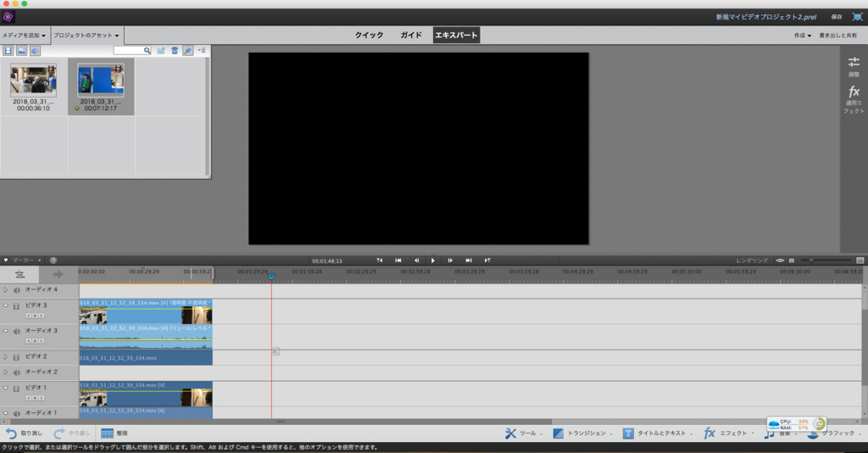Click the timeline zoom slider handle

pyautogui.click(x=811, y=260)
